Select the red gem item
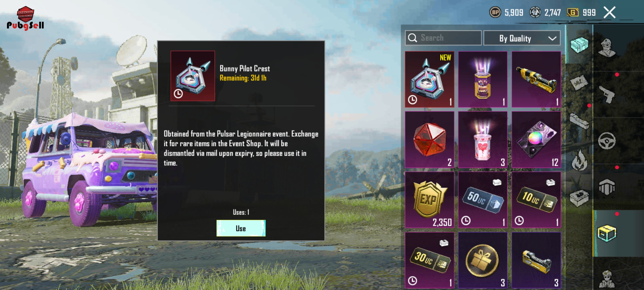Screen dimensions: 644x290 pos(430,140)
